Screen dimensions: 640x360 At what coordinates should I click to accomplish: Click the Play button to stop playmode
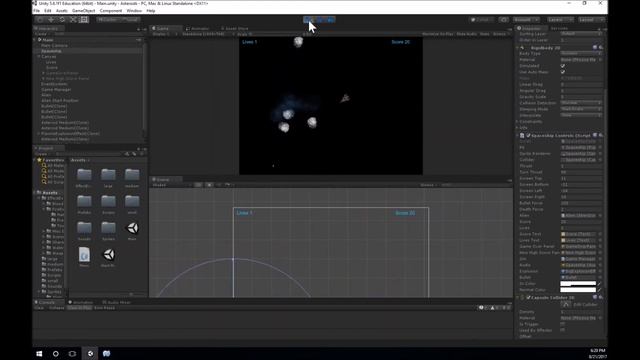(x=309, y=20)
